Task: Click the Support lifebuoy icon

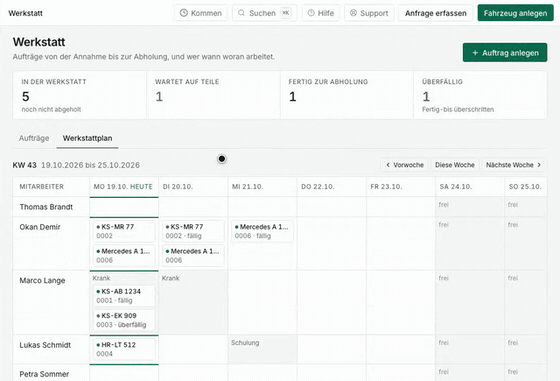Action: (x=353, y=13)
